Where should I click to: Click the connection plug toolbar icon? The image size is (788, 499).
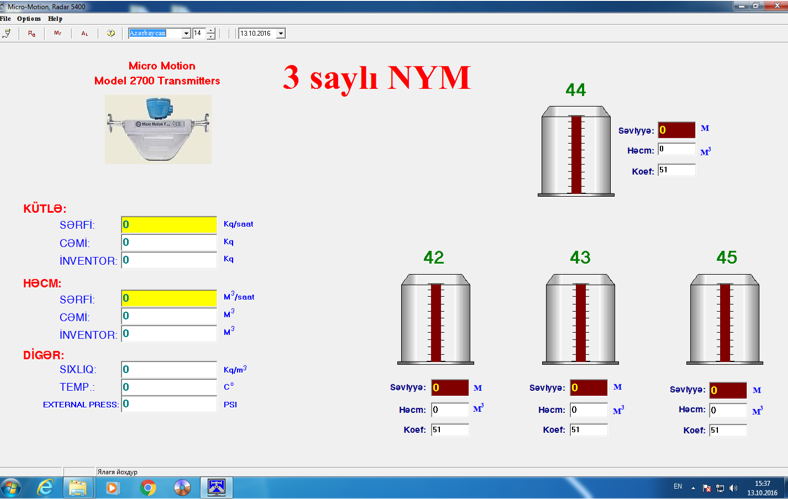pyautogui.click(x=7, y=33)
